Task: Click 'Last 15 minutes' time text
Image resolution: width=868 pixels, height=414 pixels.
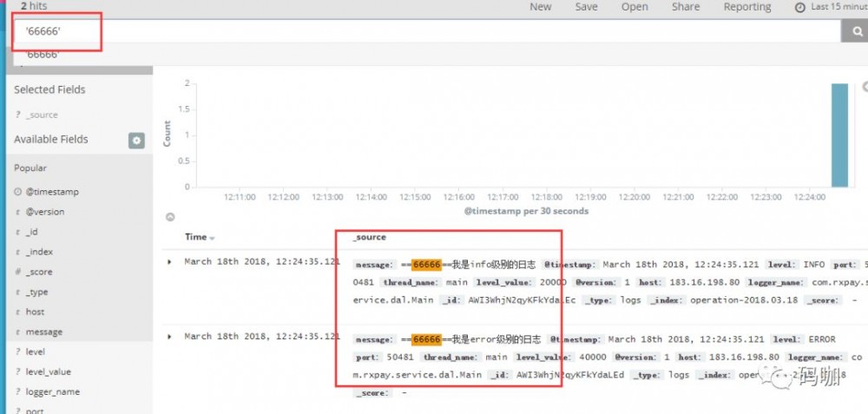Action: click(839, 7)
